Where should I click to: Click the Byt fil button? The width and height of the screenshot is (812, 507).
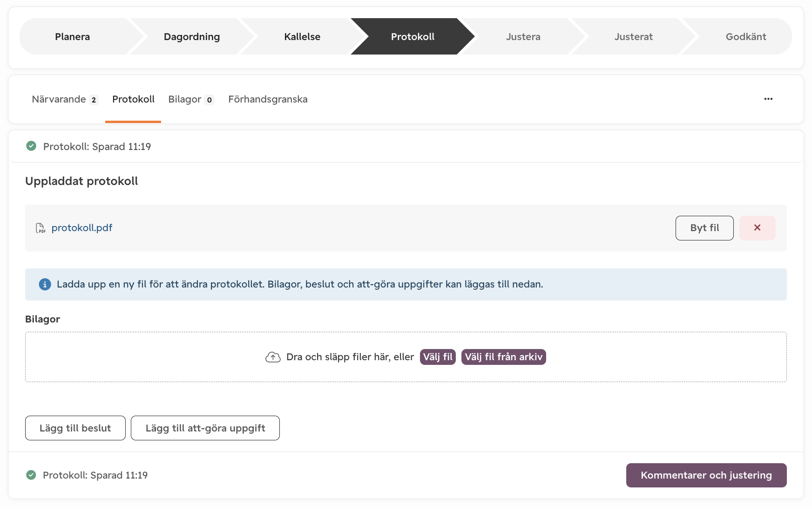pyautogui.click(x=704, y=228)
